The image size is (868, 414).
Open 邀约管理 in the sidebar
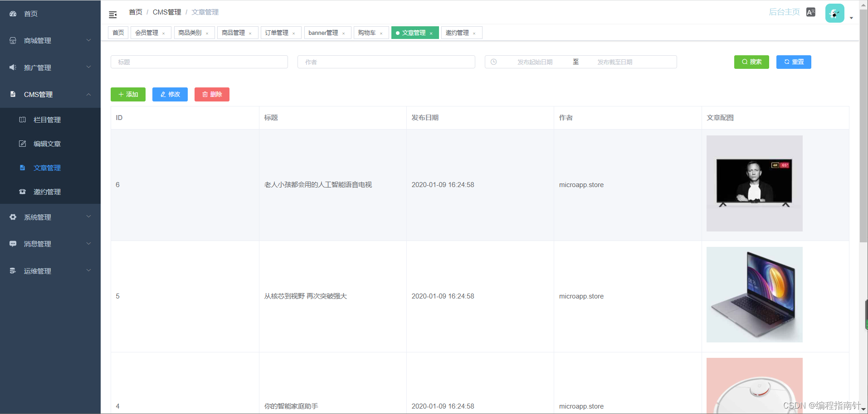[50, 192]
